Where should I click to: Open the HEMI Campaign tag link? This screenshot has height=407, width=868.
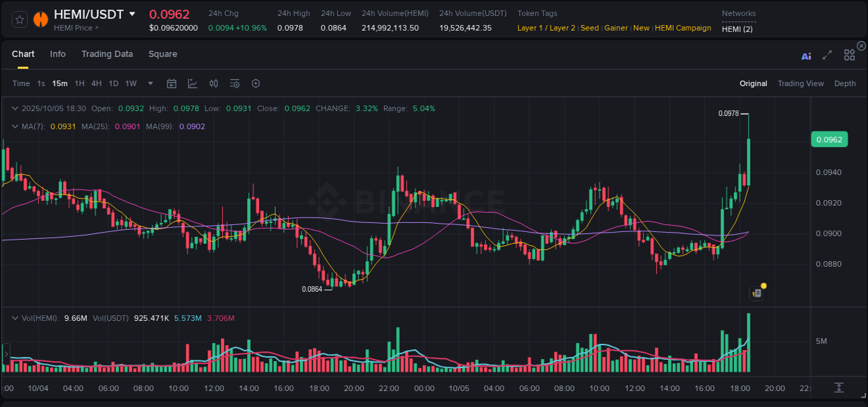coord(683,28)
